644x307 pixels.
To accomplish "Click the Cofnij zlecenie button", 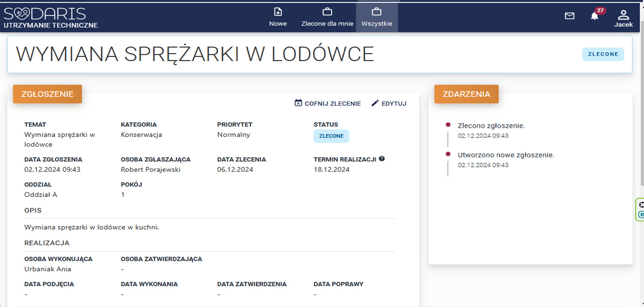I will 328,103.
